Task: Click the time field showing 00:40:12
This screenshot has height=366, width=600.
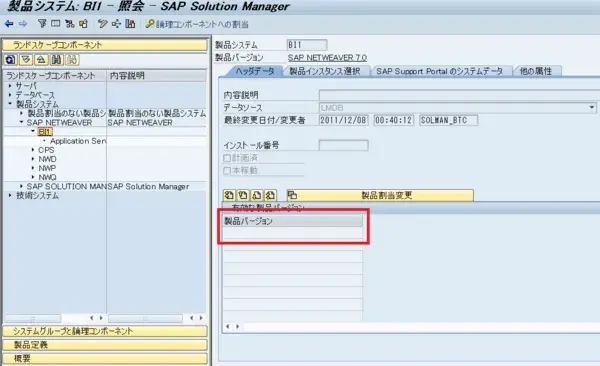Action: pos(394,120)
